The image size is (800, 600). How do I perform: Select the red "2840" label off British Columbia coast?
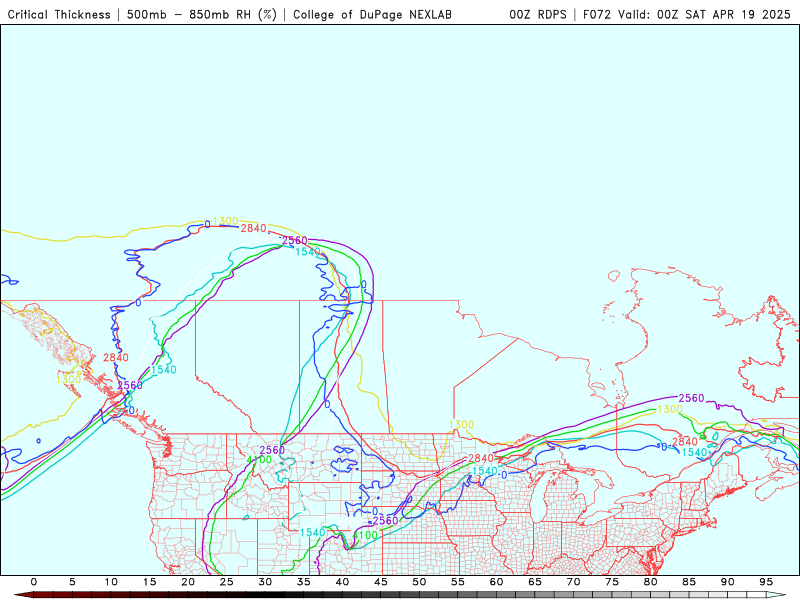pyautogui.click(x=116, y=358)
